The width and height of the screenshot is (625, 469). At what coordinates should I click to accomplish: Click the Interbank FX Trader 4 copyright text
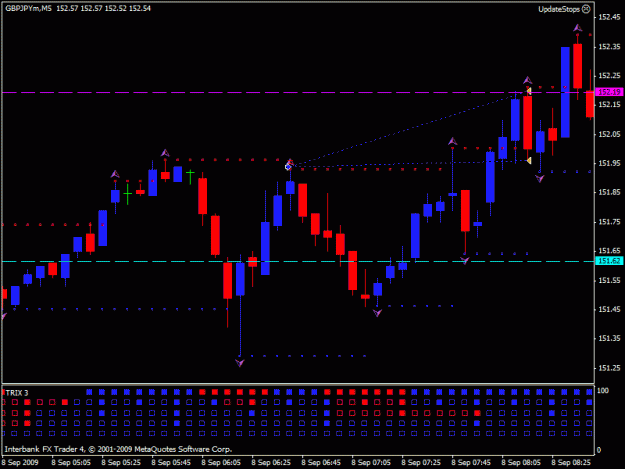pyautogui.click(x=118, y=449)
